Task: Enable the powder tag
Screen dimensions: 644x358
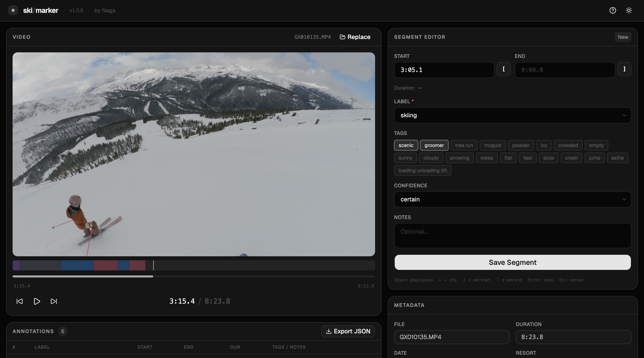Action: (x=520, y=145)
